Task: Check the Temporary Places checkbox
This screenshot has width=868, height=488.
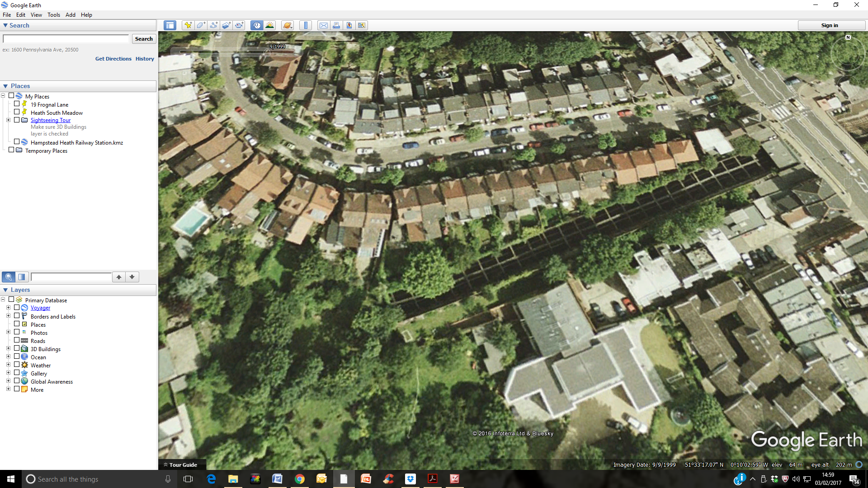Action: tap(11, 150)
